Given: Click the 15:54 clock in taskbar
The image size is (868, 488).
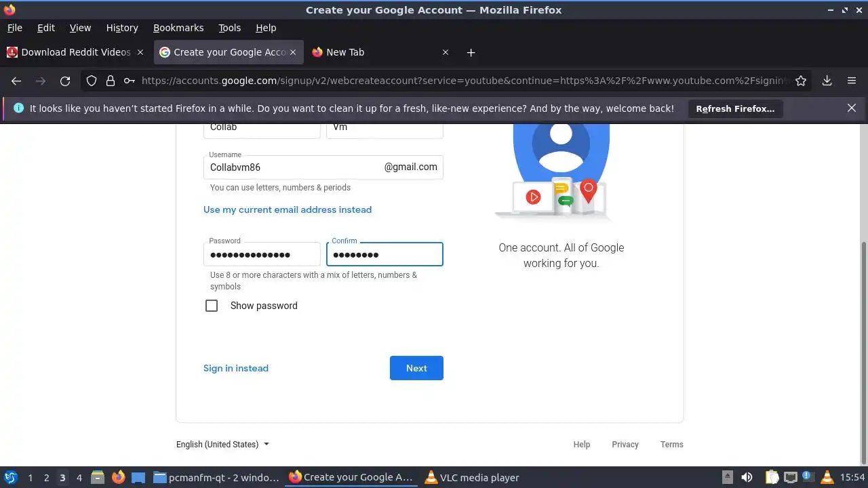Looking at the screenshot, I should 852,477.
